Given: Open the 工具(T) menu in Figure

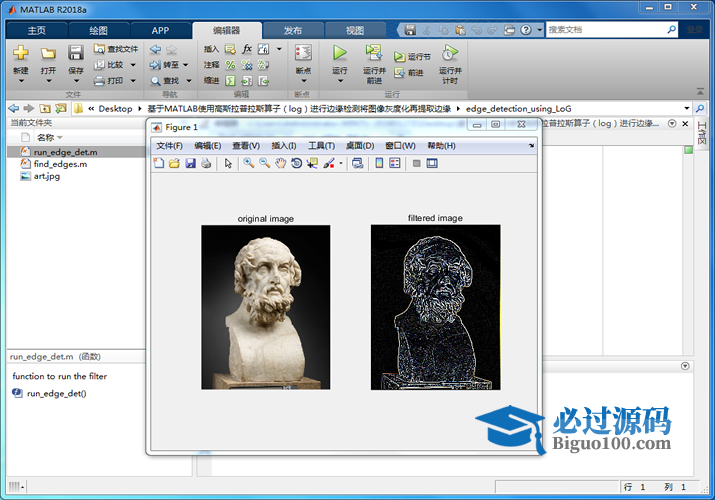Looking at the screenshot, I should pos(320,146).
